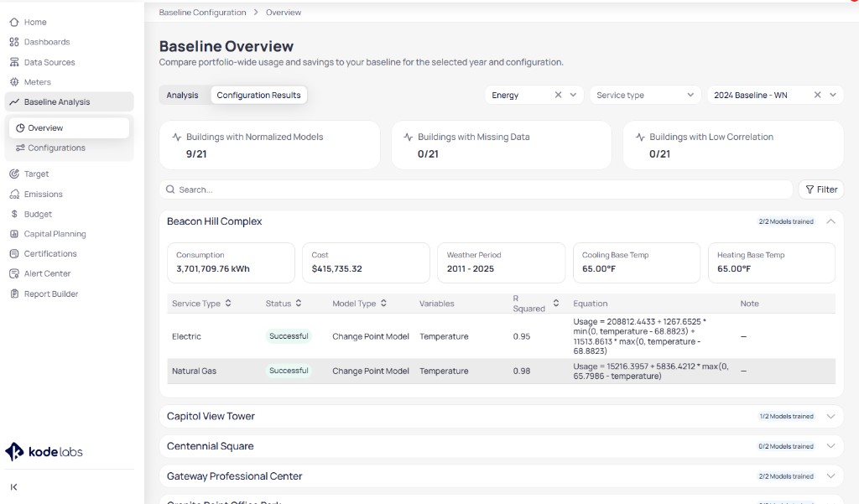
Task: Click the Filter button
Action: (821, 190)
